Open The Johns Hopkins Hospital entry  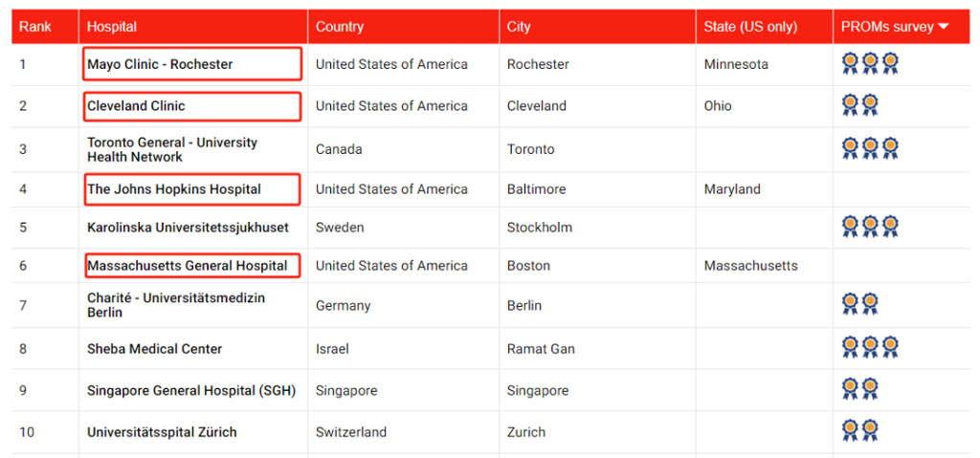click(x=174, y=188)
